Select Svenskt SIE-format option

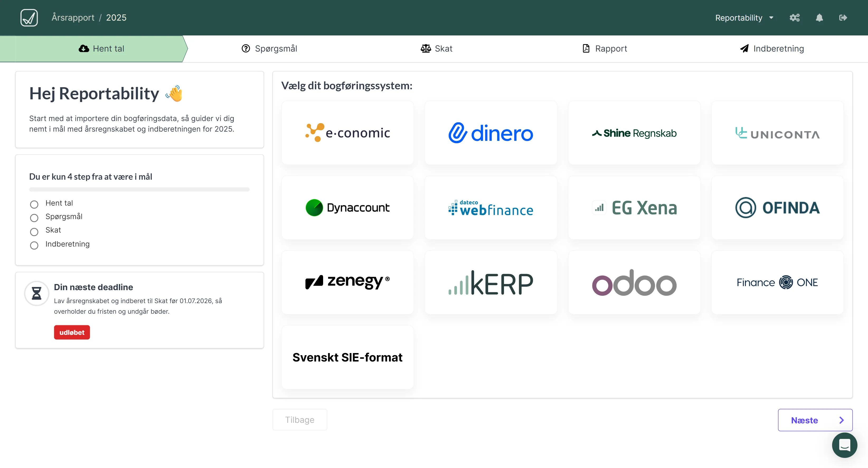point(347,357)
